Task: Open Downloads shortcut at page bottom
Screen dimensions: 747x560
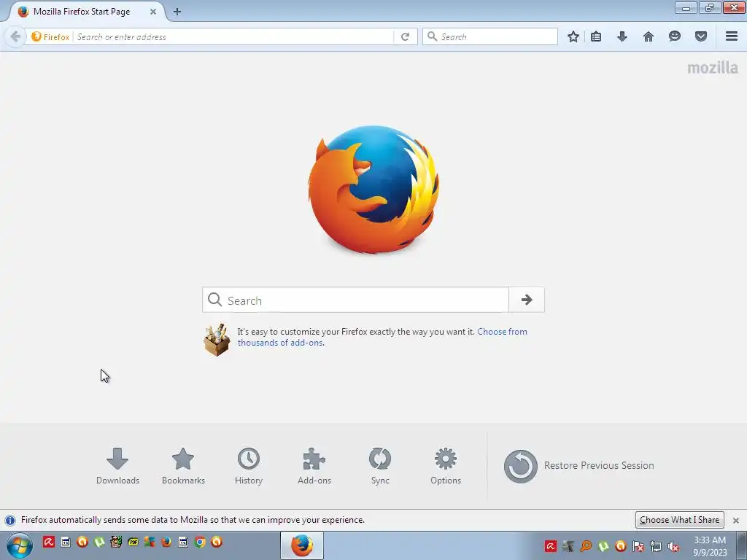Action: pyautogui.click(x=117, y=466)
